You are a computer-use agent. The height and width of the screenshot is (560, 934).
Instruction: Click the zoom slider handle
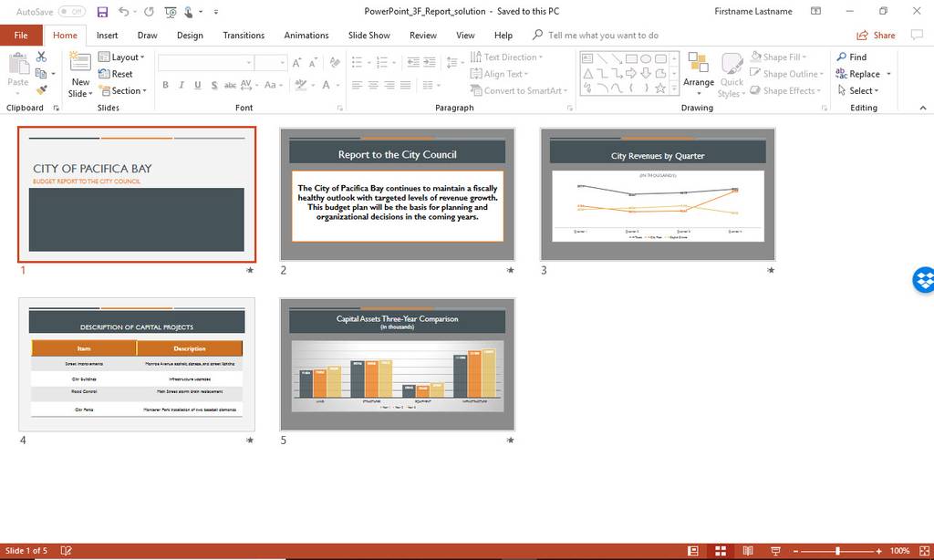click(837, 551)
